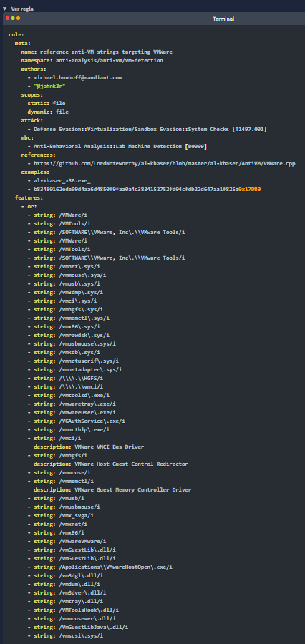Click the "references:" key
The height and width of the screenshot is (644, 305).
pos(39,155)
